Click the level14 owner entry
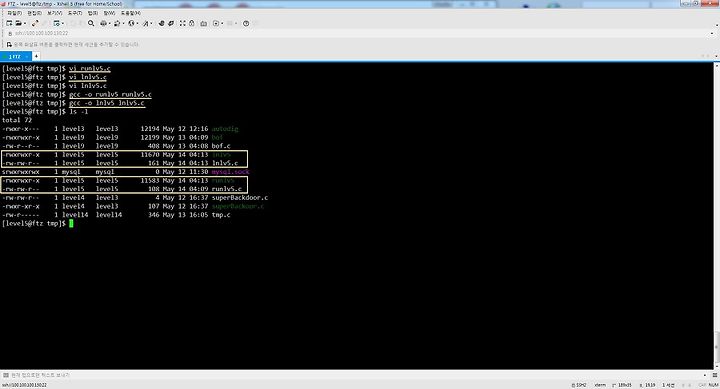720x389 pixels. 75,214
